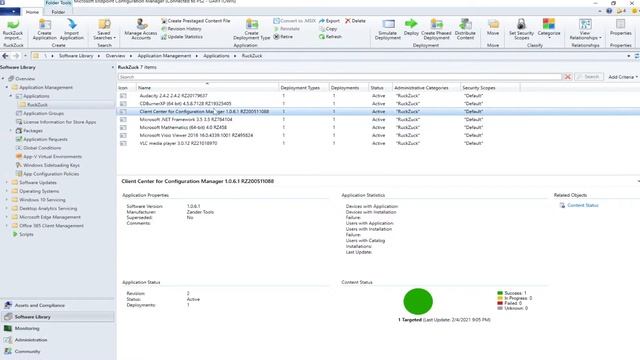This screenshot has height=360, width=640.
Task: Select Scripts in the tree
Action: click(26, 234)
